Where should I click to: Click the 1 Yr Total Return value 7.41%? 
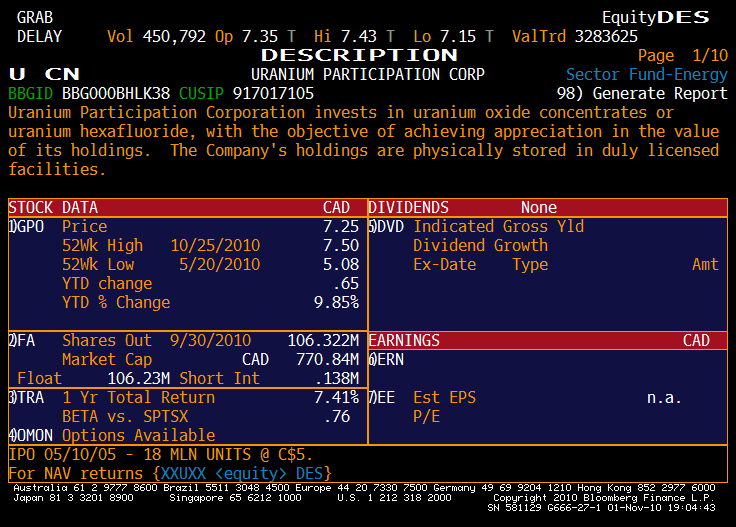click(x=336, y=397)
